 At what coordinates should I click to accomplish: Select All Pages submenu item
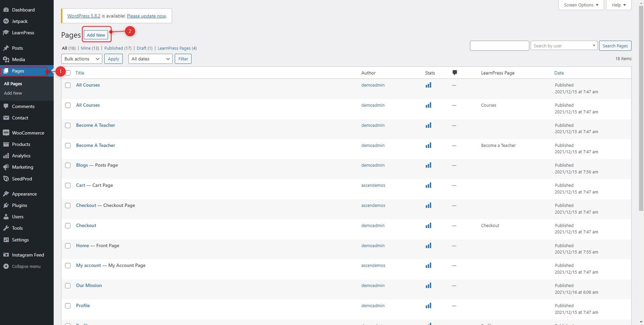(x=13, y=84)
